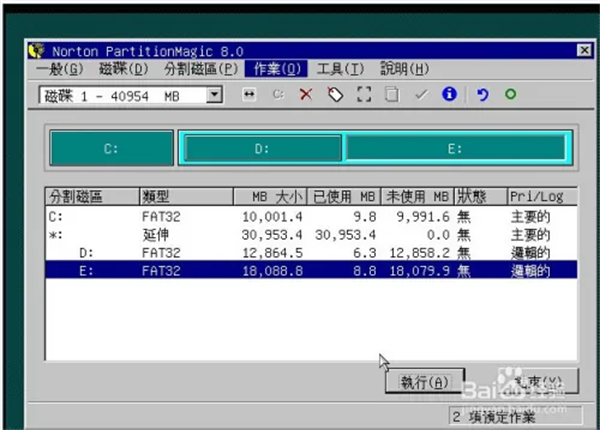Click the 類型 column header
This screenshot has height=430, width=600.
coord(186,197)
